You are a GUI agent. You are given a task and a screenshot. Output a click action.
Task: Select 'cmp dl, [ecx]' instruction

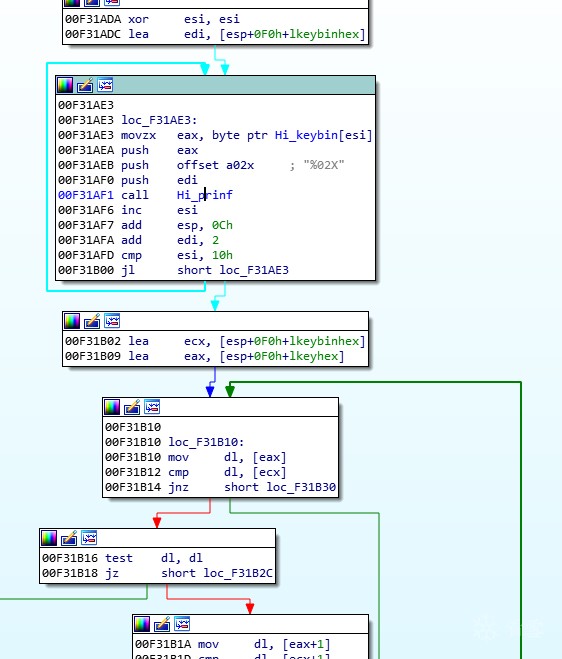coord(196,472)
